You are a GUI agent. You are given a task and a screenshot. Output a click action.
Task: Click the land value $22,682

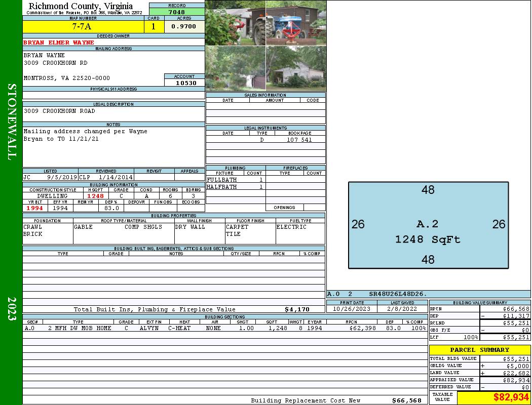tap(516, 373)
